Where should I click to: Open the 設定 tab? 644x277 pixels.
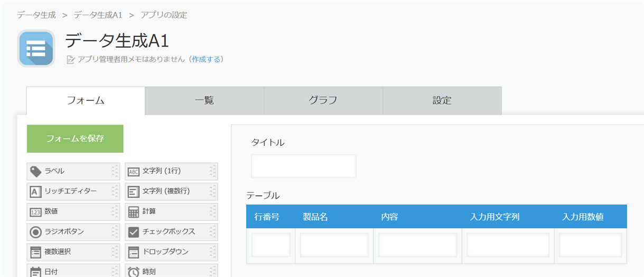(x=442, y=100)
